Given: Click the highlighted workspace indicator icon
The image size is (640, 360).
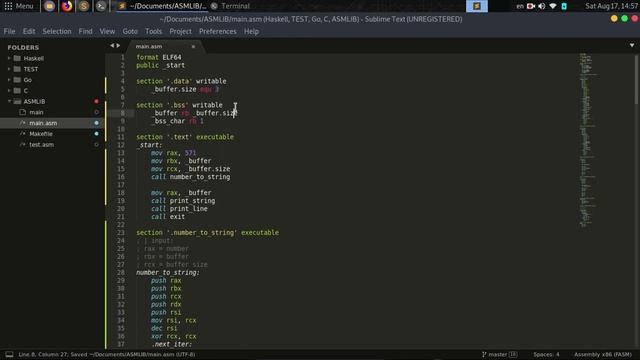Looking at the screenshot, I should (476, 6).
